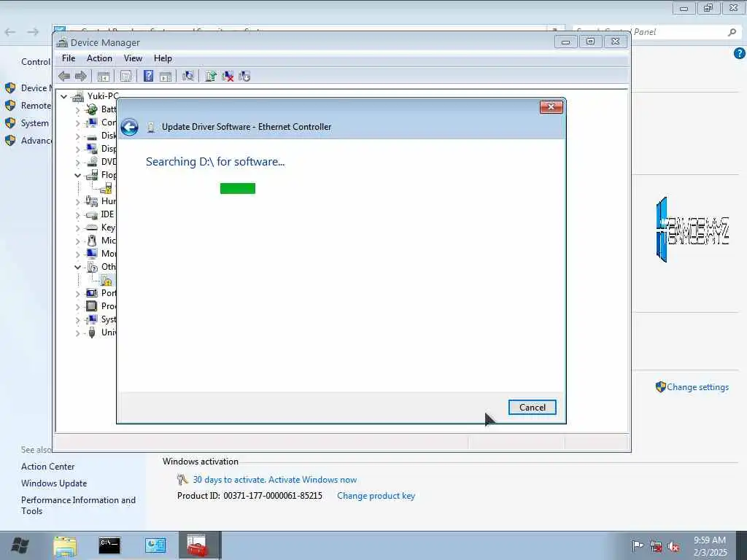Click the Action Center flag tray icon
Screen dimensions: 747x560
tap(637, 546)
